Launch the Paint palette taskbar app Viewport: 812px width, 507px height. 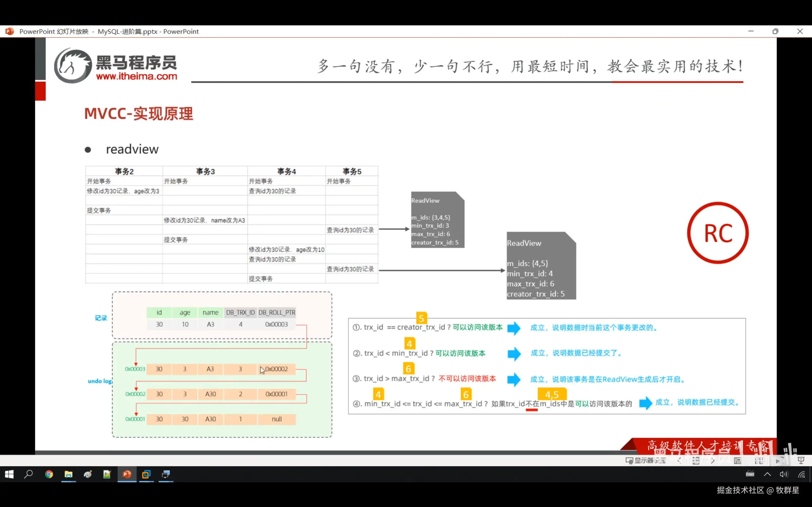click(88, 474)
